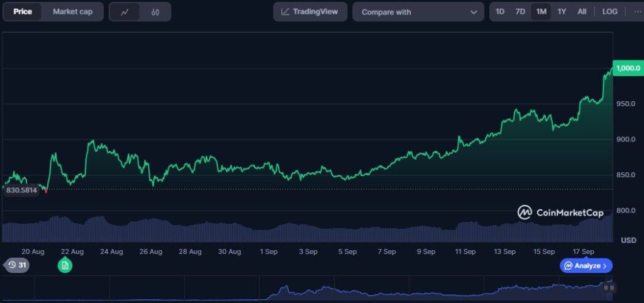Viewport: 644px width, 303px height.
Task: Click the 20 Aug date label
Action: pyautogui.click(x=33, y=251)
